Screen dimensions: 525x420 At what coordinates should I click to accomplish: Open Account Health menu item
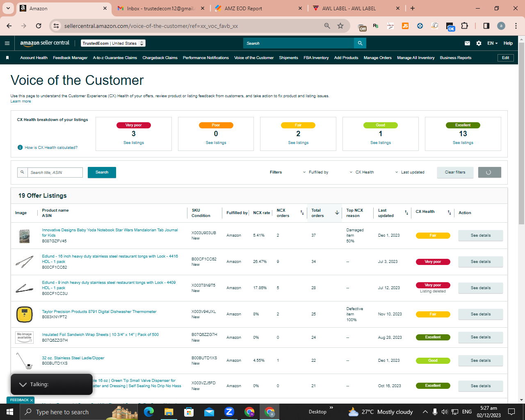pyautogui.click(x=34, y=58)
